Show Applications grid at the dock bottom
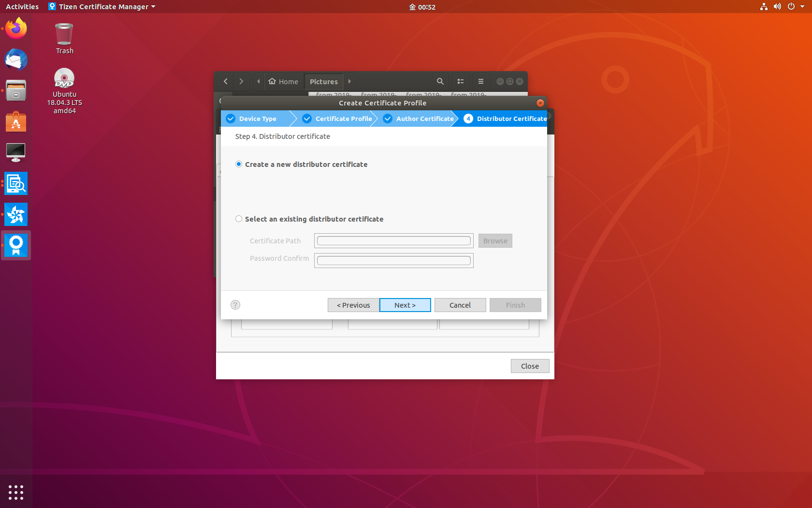The image size is (812, 508). coord(16,492)
